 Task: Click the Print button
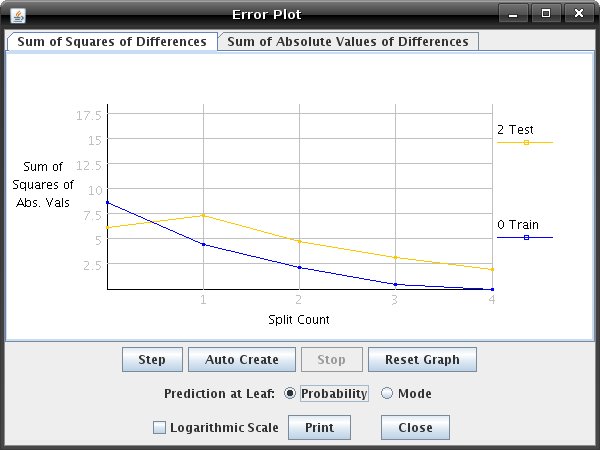(x=320, y=427)
